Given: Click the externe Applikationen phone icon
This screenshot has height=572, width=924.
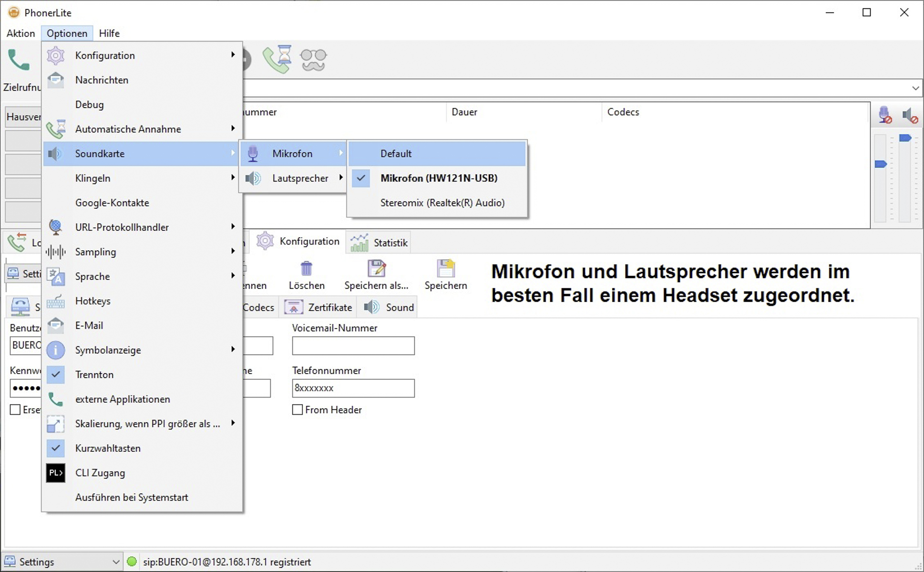Looking at the screenshot, I should click(x=56, y=399).
